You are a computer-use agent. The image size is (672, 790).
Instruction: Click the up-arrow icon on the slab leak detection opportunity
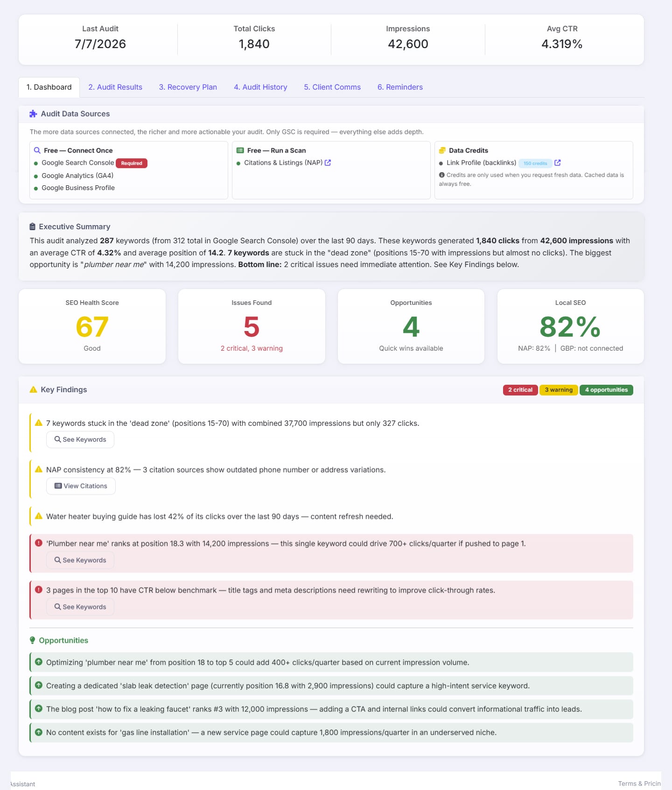[x=39, y=685]
